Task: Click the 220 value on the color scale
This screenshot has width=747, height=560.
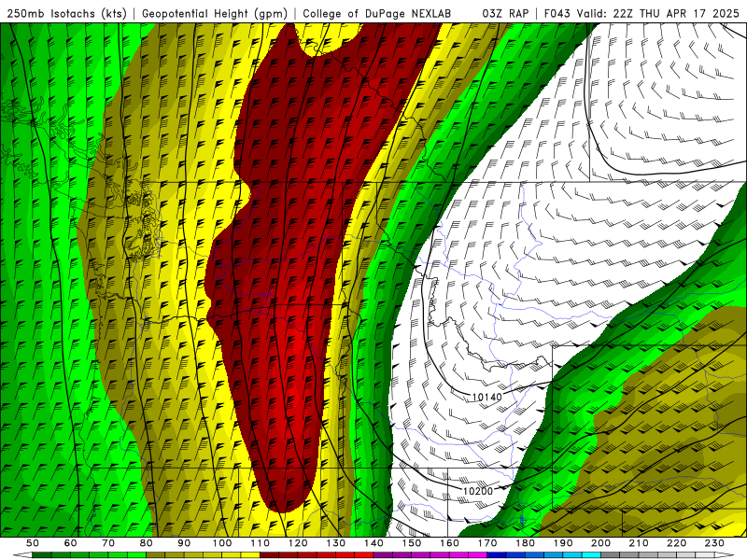Action: [677, 543]
